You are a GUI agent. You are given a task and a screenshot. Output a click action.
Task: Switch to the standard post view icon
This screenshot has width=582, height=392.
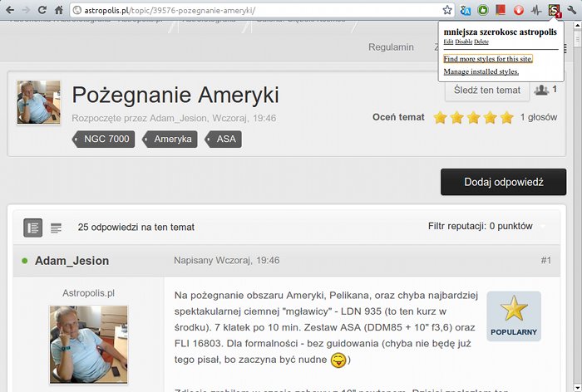pos(33,228)
